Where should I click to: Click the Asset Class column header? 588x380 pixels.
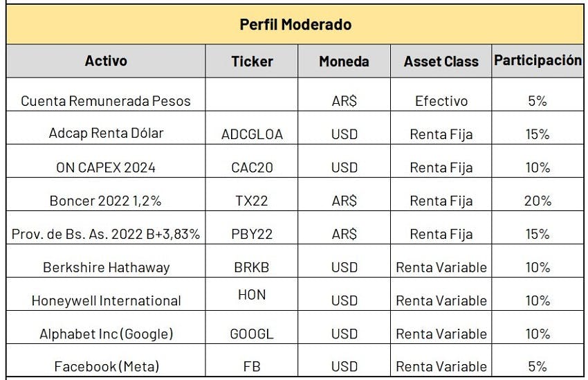pyautogui.click(x=441, y=61)
